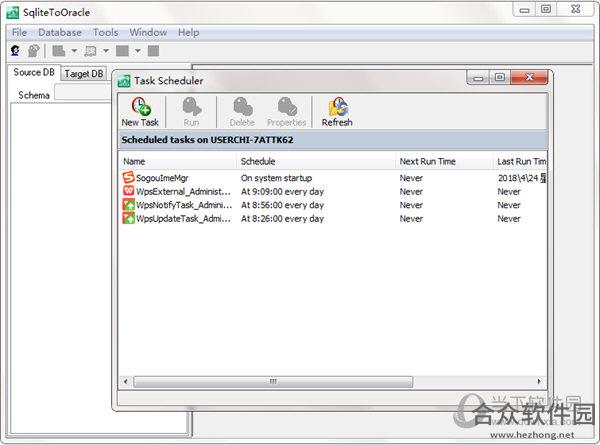Click the 'At 8:56:00 every day' cell

click(x=282, y=205)
